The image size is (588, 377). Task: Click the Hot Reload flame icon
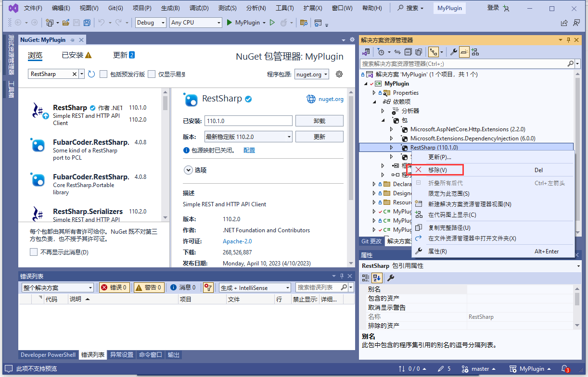284,23
